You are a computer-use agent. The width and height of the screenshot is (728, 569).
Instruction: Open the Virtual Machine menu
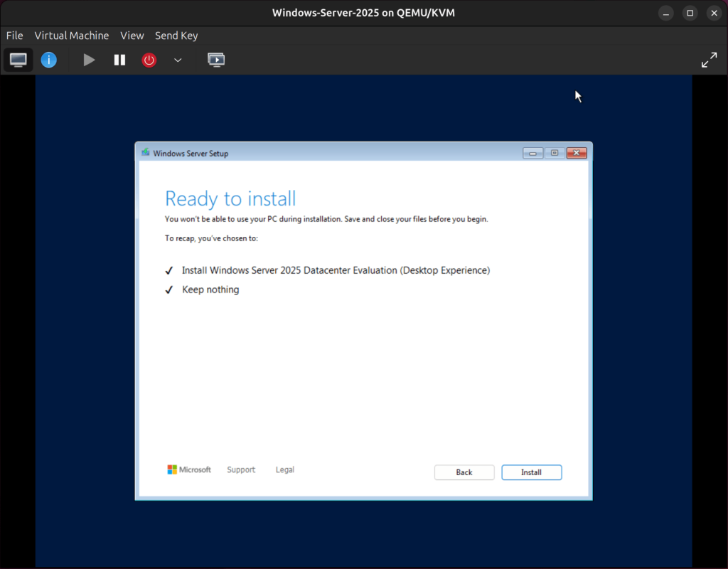[71, 36]
